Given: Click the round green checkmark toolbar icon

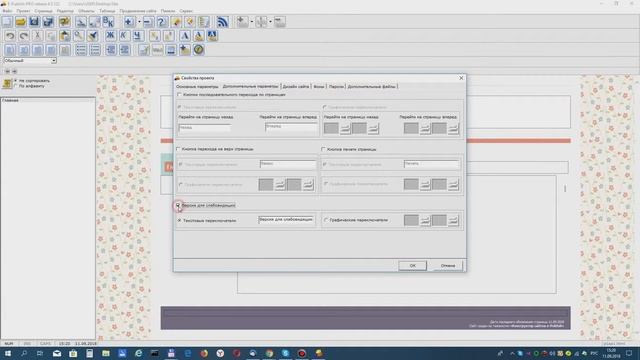Looking at the screenshot, I should click(199, 50).
